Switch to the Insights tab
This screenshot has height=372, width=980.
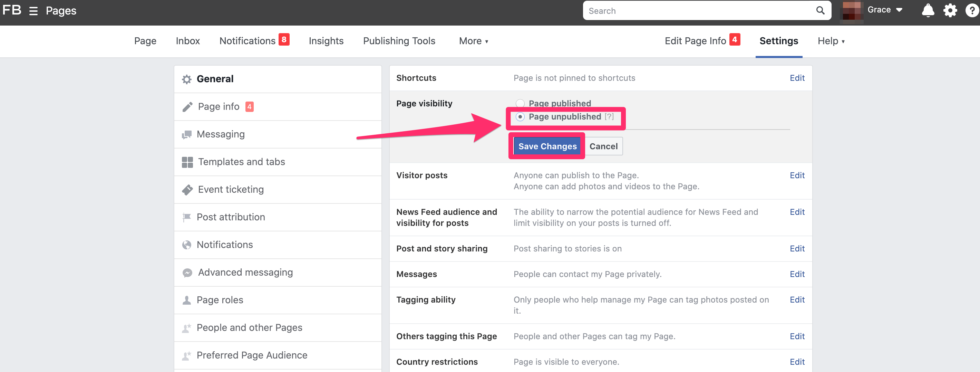point(326,41)
